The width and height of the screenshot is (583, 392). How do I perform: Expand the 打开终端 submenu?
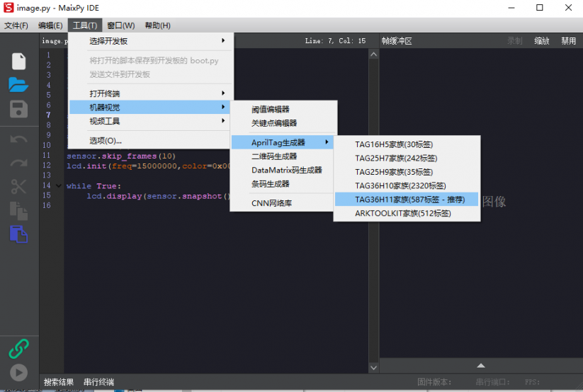pos(152,93)
